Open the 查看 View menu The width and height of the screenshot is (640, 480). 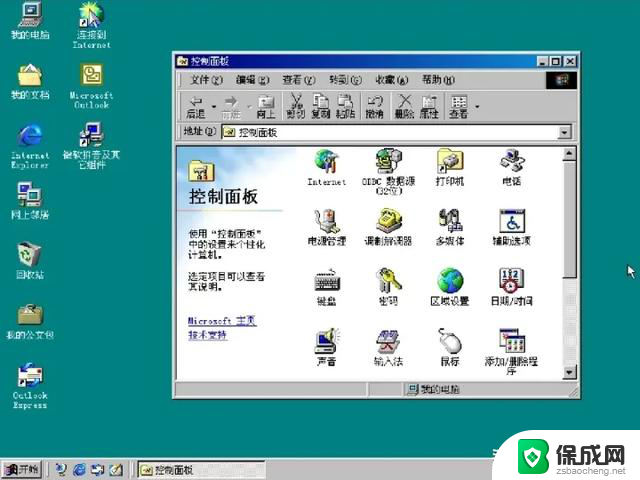(x=299, y=80)
